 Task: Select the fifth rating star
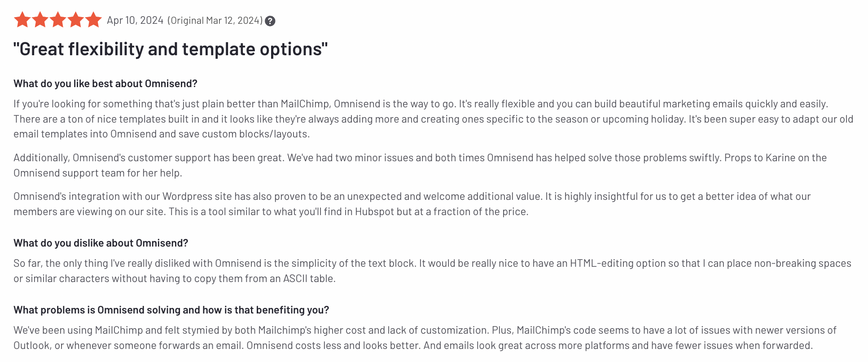[x=94, y=20]
